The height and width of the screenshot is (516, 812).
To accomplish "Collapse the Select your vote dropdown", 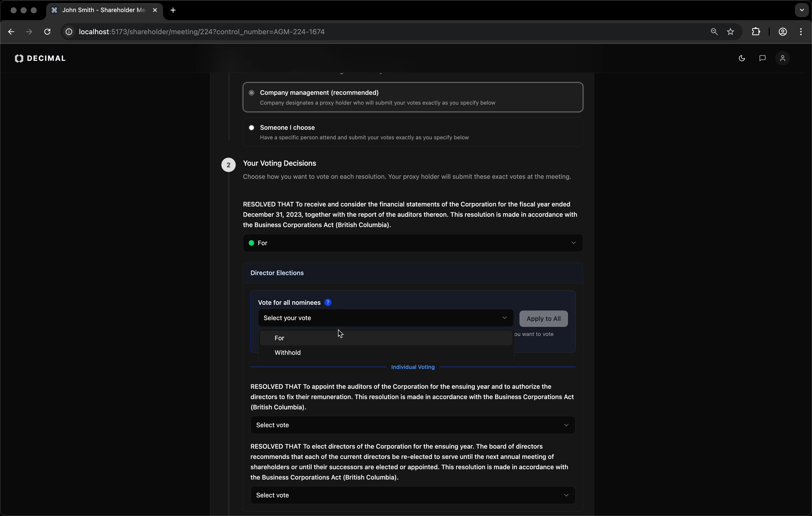I will (385, 318).
